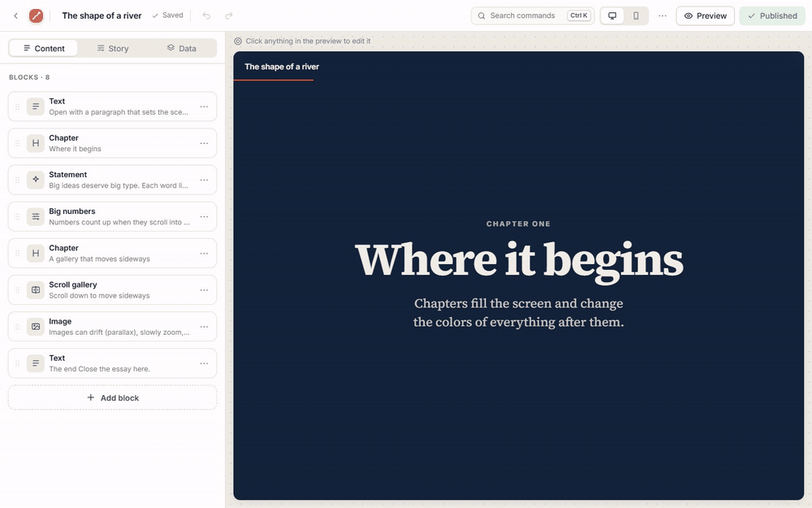The width and height of the screenshot is (812, 508).
Task: Open options for the Statement block
Action: point(204,180)
